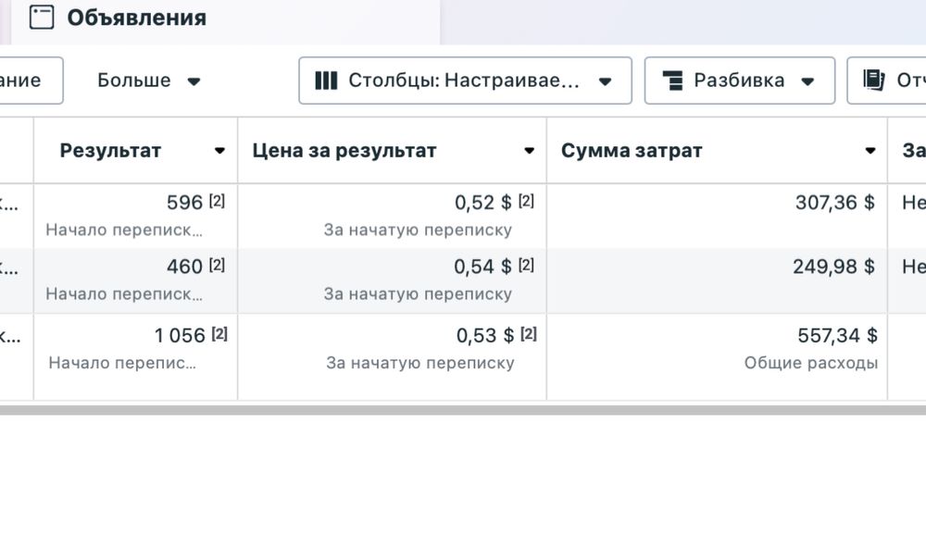The width and height of the screenshot is (926, 560).
Task: Sort by the Цена за результат header
Action: click(344, 151)
